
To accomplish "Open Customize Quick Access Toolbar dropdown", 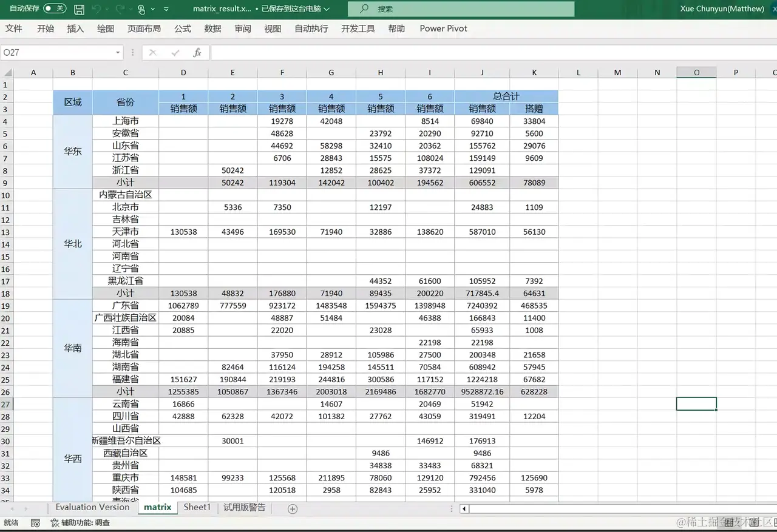I will pos(166,9).
